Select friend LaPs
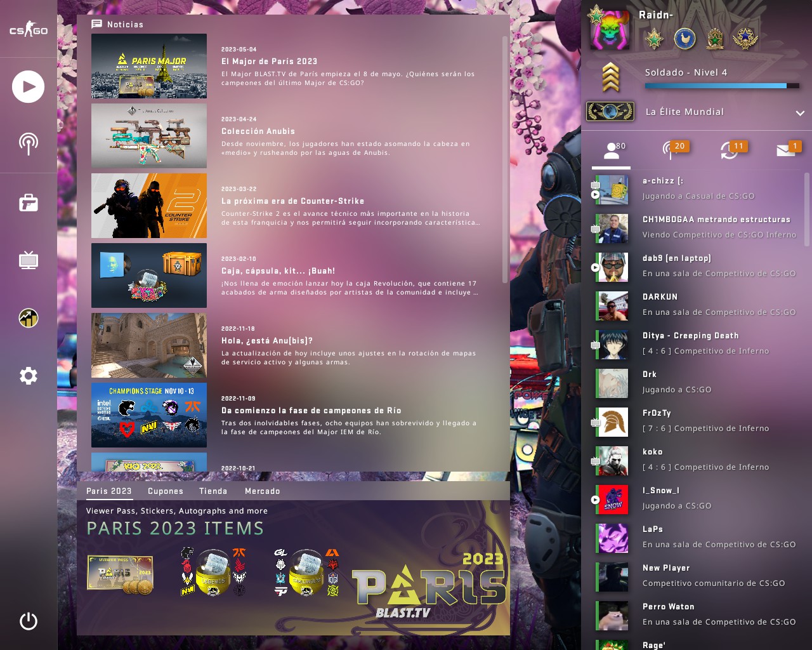Image resolution: width=812 pixels, height=650 pixels. (x=697, y=538)
